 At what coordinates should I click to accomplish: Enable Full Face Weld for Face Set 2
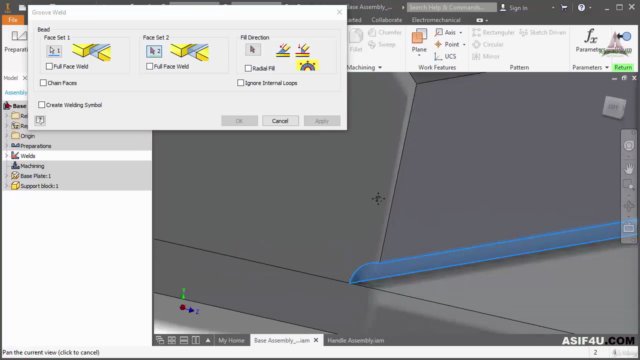point(149,66)
